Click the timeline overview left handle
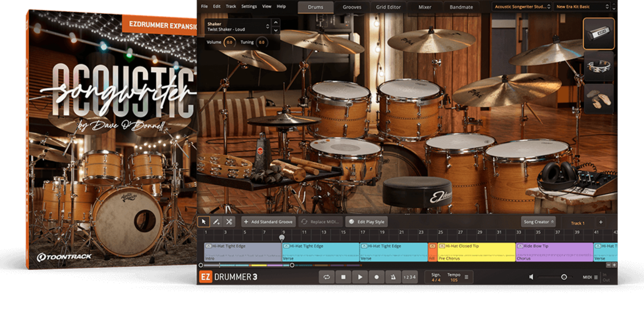Screen dimensions: 644x314 click(201, 265)
